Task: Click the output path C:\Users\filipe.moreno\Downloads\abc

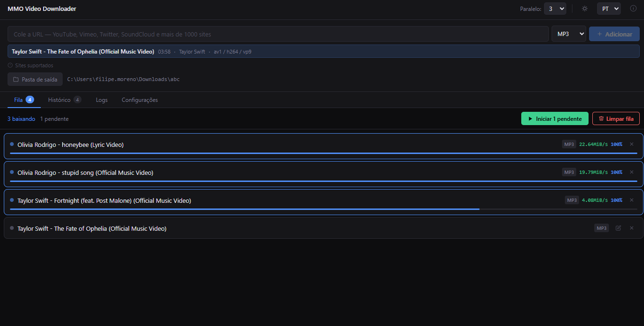Action: coord(123,79)
